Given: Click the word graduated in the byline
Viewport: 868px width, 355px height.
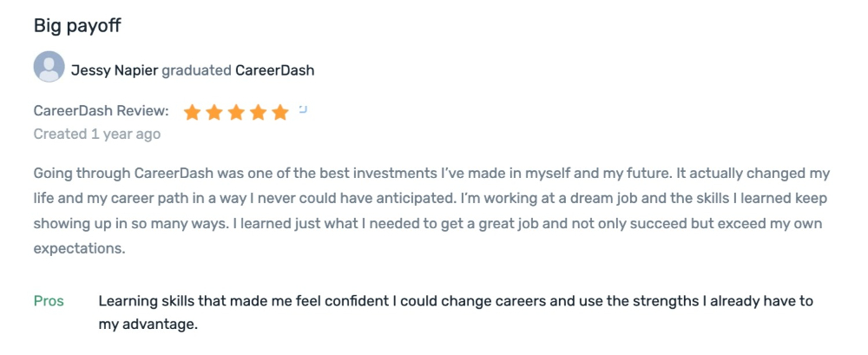Looking at the screenshot, I should [196, 71].
